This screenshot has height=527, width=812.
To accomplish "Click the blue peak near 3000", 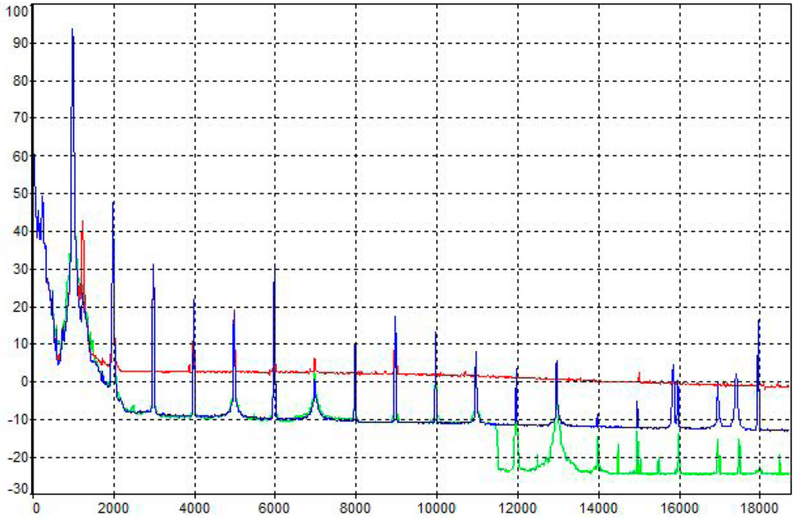I will click(x=155, y=267).
